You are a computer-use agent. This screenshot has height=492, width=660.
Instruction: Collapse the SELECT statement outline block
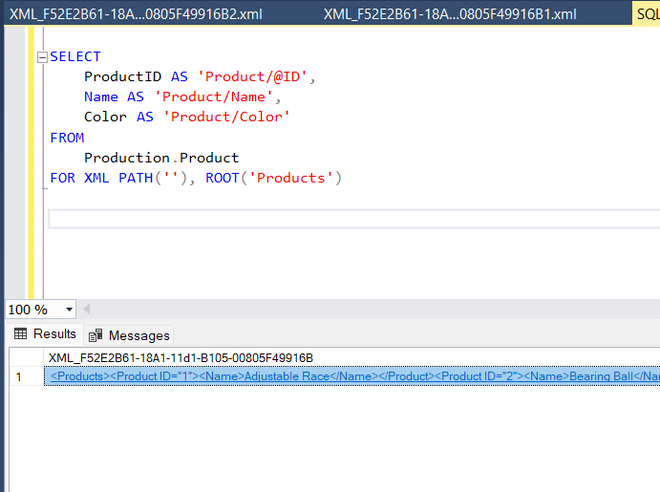tap(42, 57)
